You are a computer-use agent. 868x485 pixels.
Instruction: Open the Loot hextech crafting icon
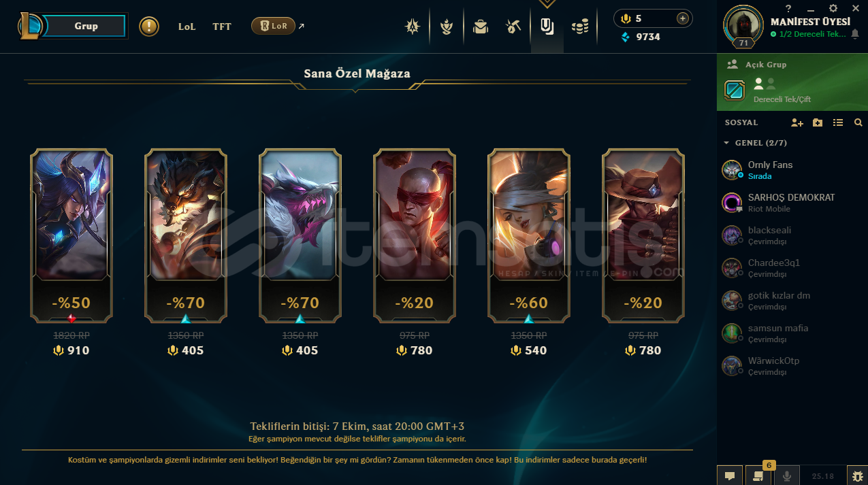point(514,27)
